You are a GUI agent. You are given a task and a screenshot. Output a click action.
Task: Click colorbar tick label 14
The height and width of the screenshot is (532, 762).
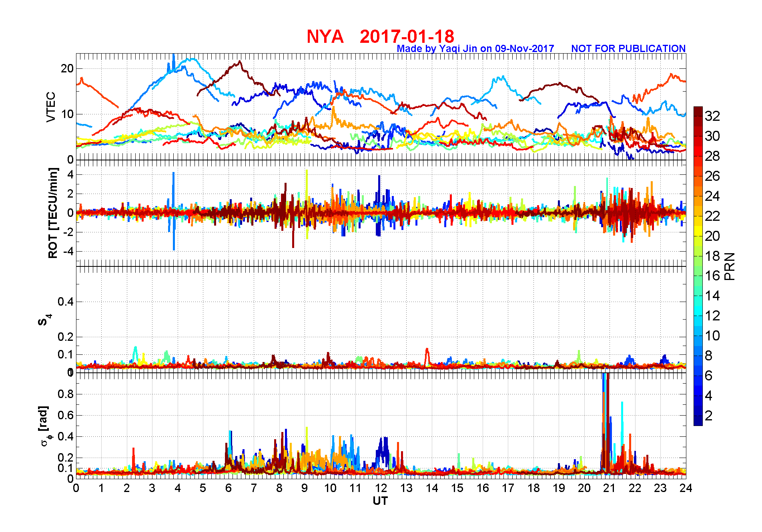pos(712,296)
